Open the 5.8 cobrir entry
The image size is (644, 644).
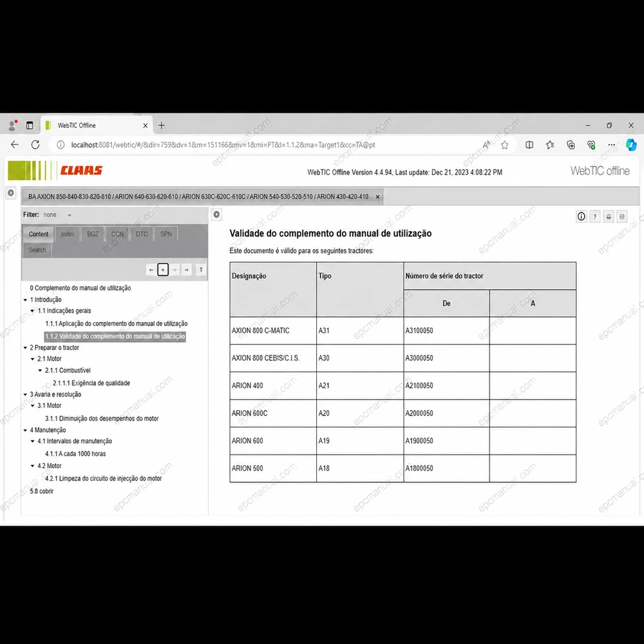click(x=41, y=491)
